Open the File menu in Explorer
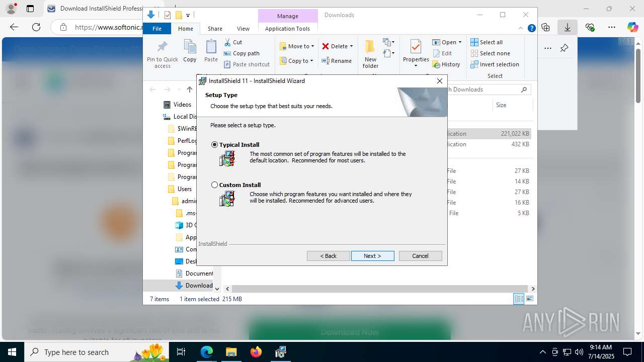 tap(157, 29)
